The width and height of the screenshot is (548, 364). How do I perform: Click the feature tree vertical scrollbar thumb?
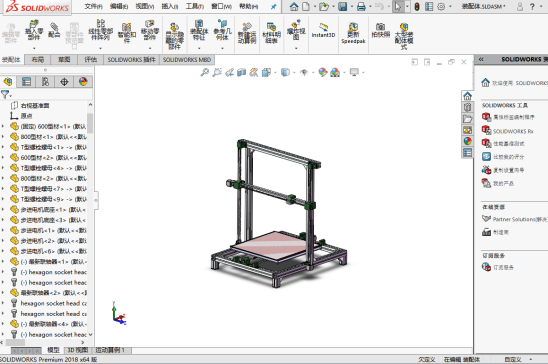tap(90, 123)
